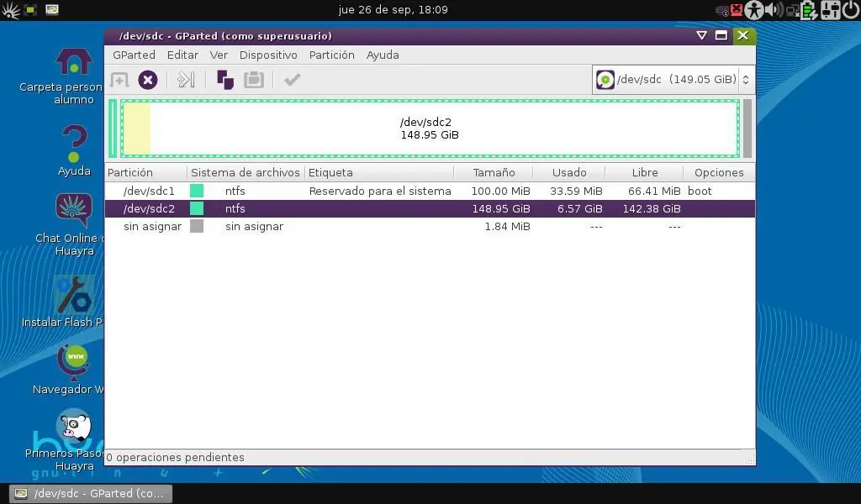
Task: Select the /dev/sdc2 partition row
Action: 430,208
